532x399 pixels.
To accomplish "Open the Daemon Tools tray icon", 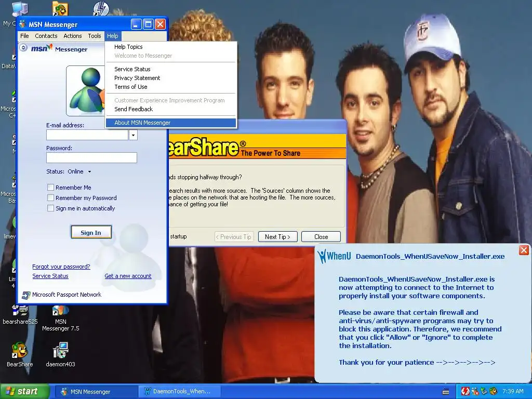I will point(465,391).
